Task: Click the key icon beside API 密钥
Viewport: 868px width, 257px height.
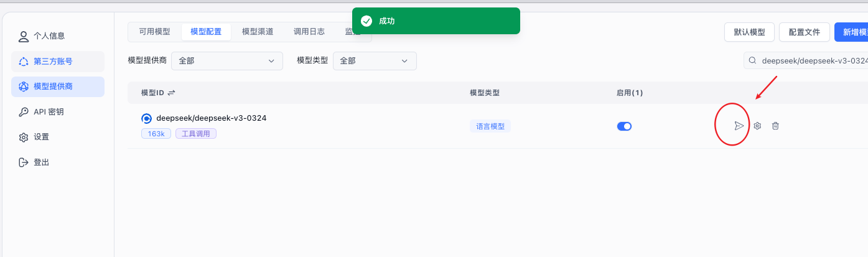Action: tap(24, 112)
